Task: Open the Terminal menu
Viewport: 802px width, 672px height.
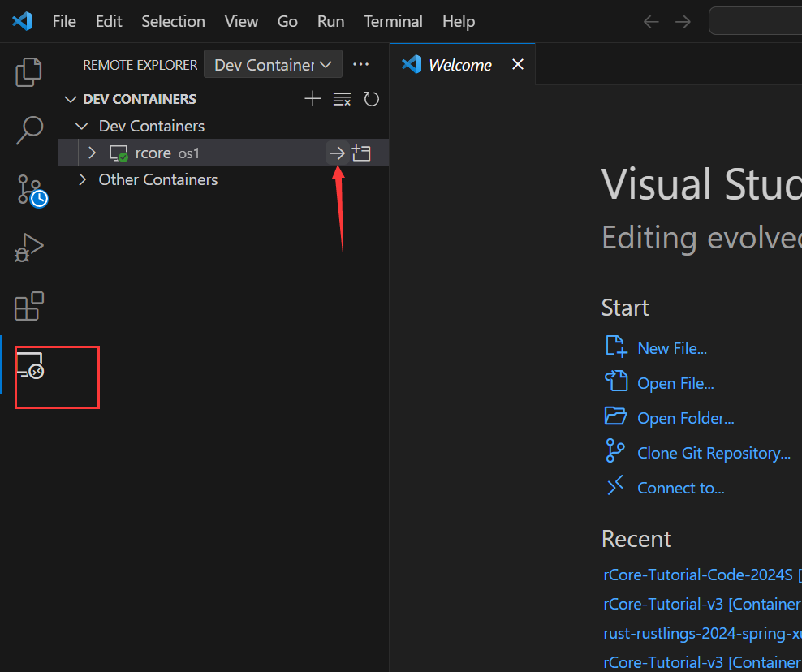Action: click(393, 21)
